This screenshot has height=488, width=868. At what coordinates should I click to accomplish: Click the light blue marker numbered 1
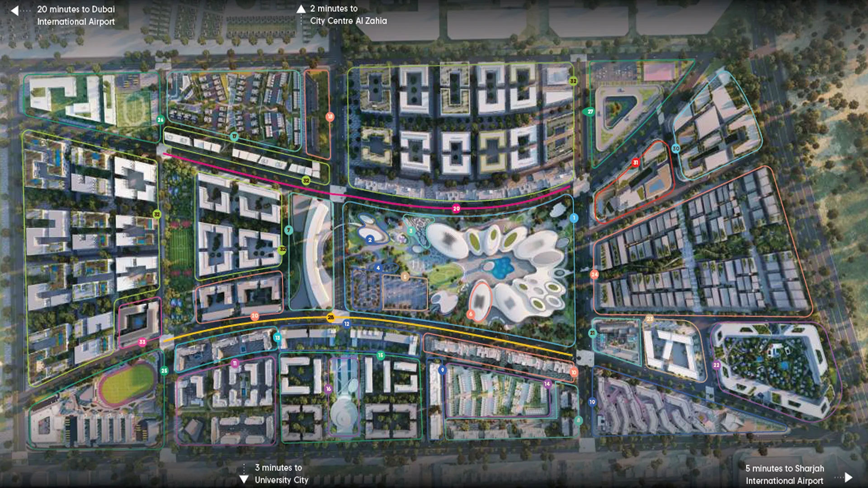(574, 218)
